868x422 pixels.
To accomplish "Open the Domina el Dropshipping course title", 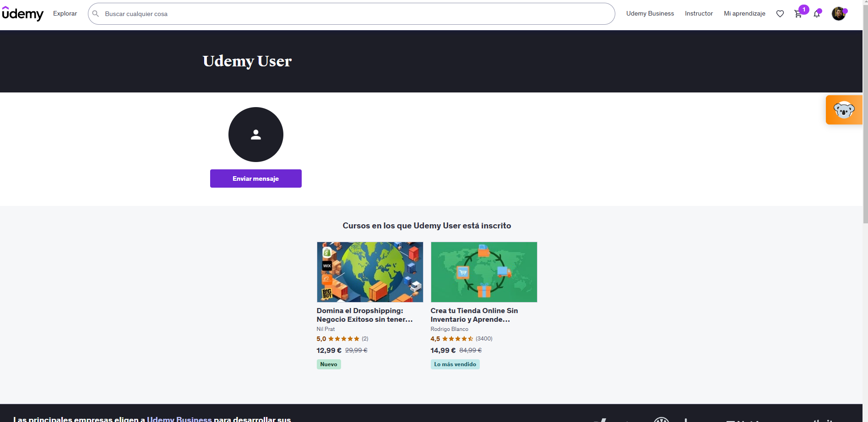I will coord(365,315).
